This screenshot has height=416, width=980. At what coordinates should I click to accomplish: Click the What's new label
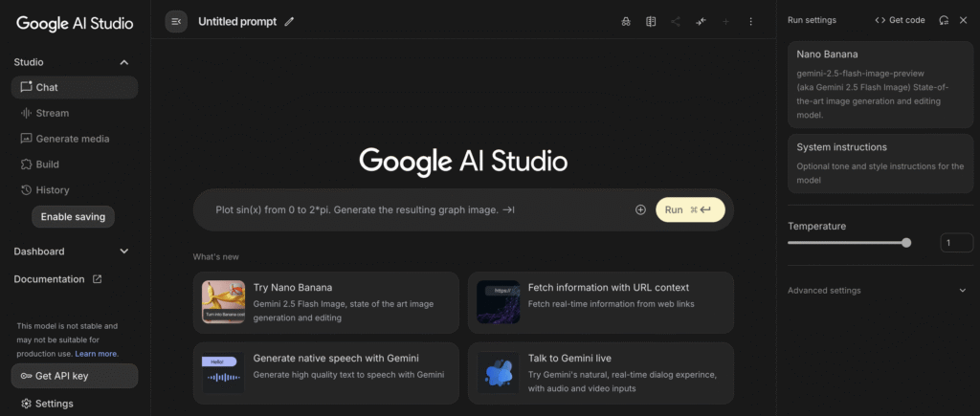pyautogui.click(x=215, y=256)
